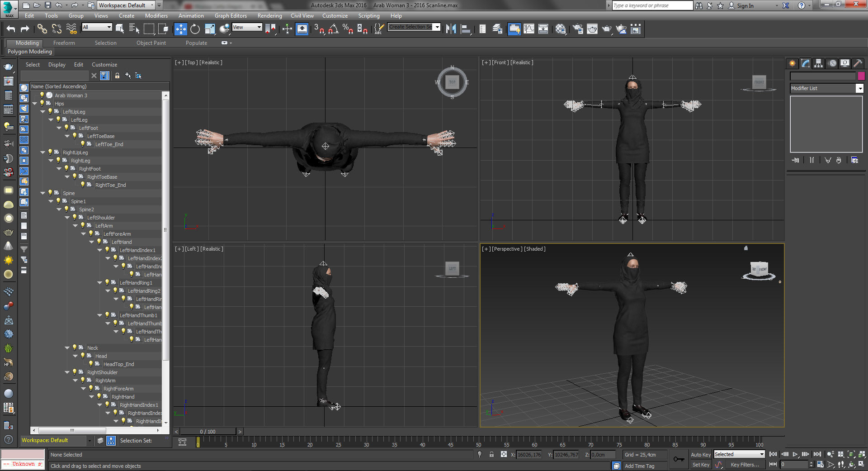Open the Render Setup teapot icon
This screenshot has height=471, width=868.
578,29
